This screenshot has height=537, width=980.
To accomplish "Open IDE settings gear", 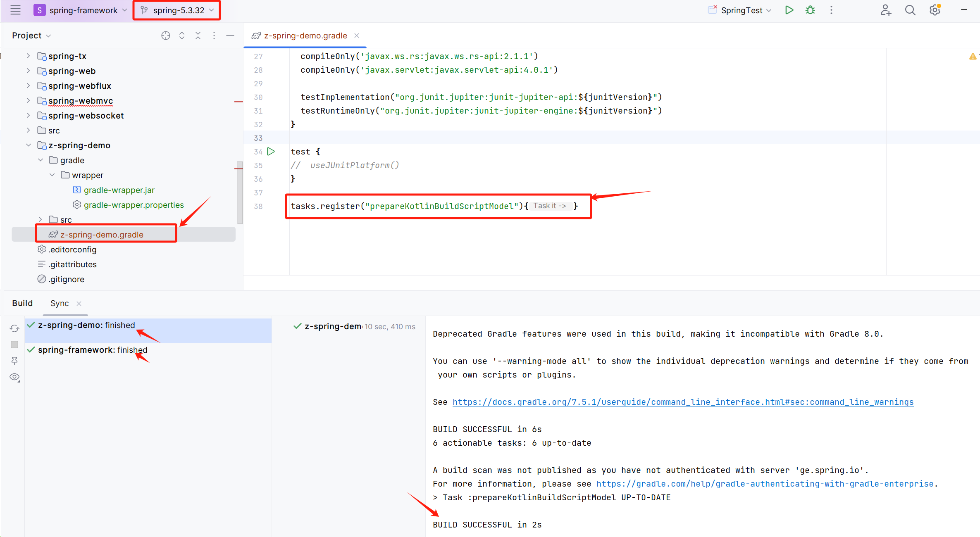I will pos(935,10).
